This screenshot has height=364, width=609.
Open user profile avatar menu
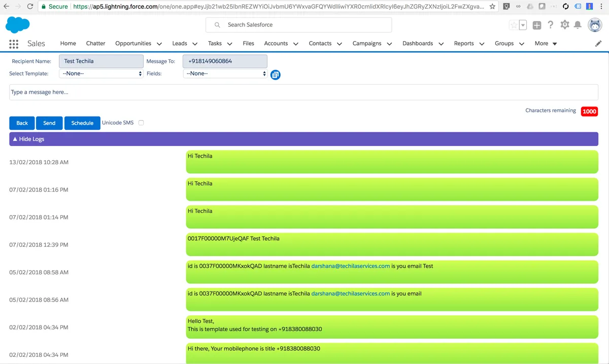click(x=595, y=24)
